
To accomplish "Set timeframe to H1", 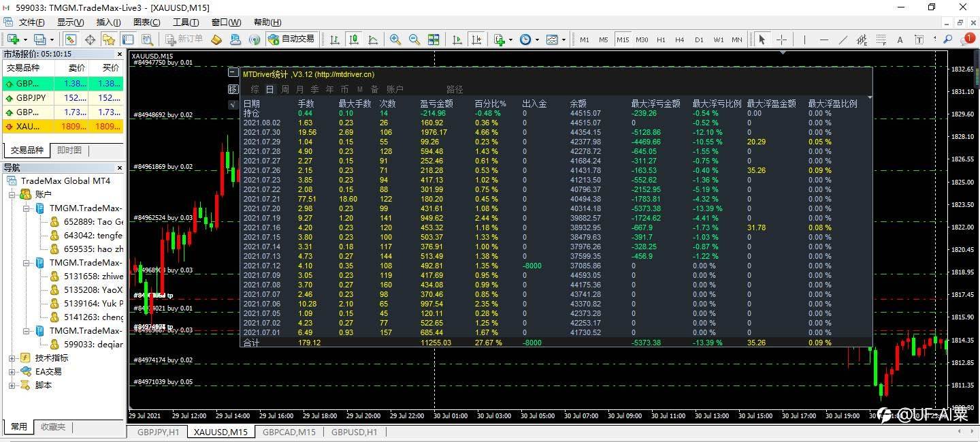I will 661,40.
